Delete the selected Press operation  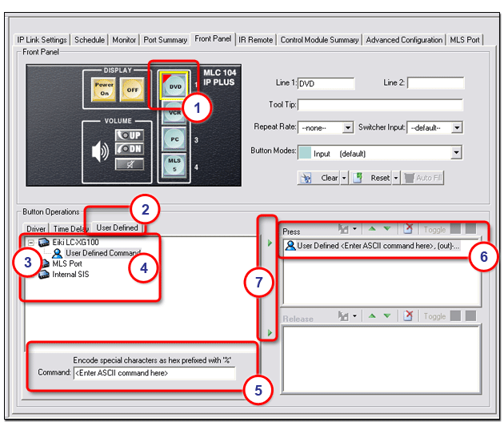click(408, 228)
